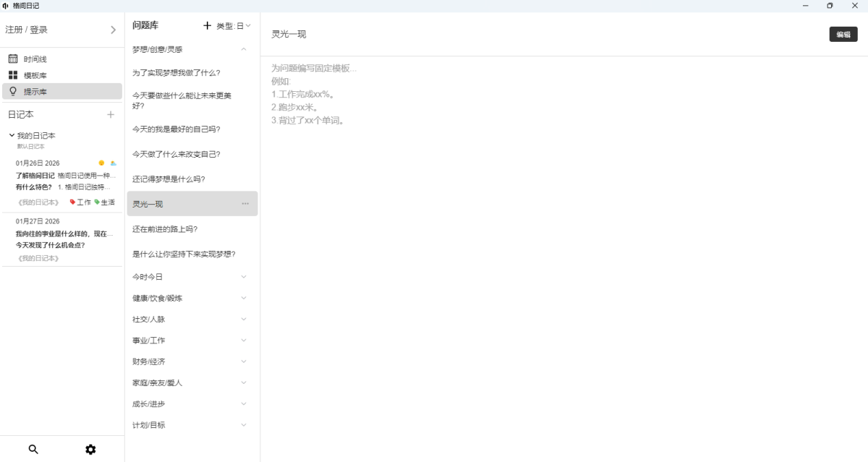Open settings gear icon

pos(90,449)
